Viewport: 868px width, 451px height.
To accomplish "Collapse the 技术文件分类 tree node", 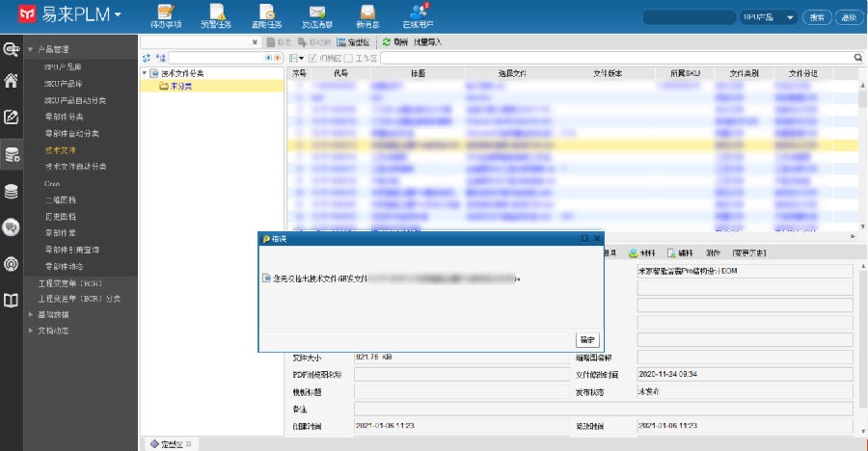I will tap(145, 73).
